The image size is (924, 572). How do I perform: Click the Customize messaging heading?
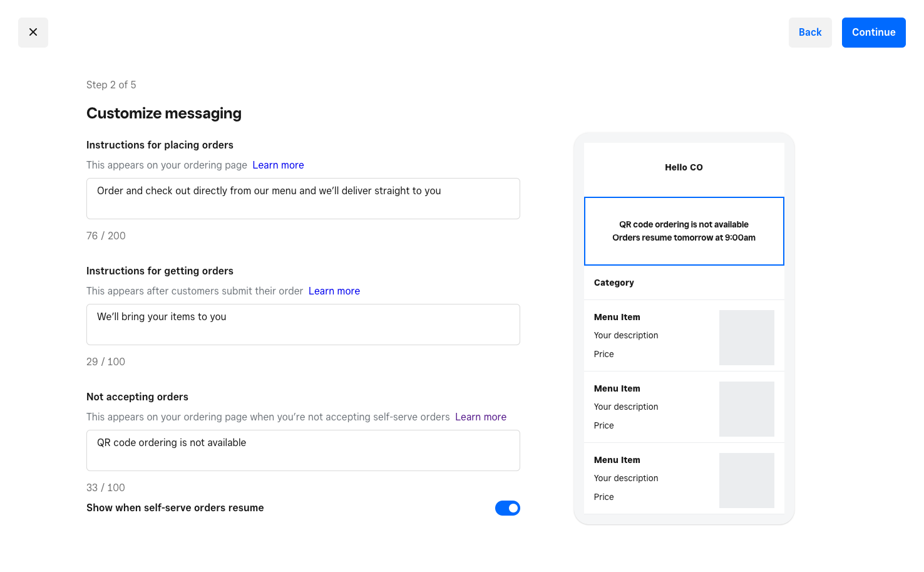(x=164, y=113)
